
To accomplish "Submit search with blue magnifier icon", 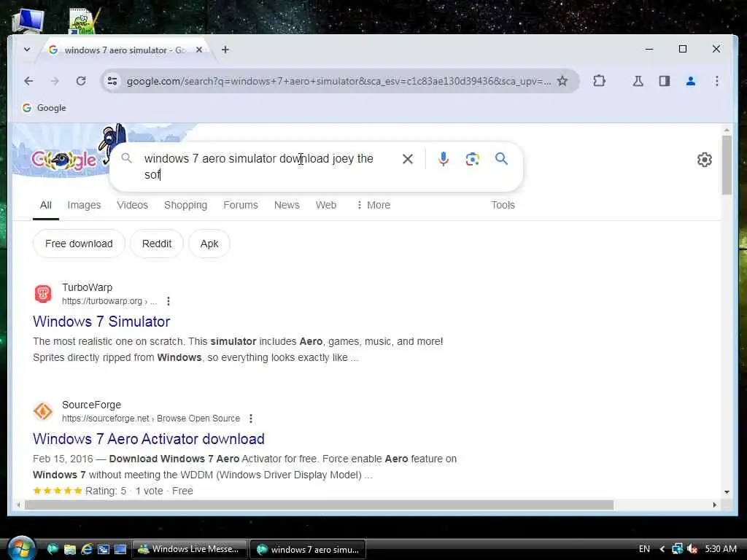I will point(501,159).
